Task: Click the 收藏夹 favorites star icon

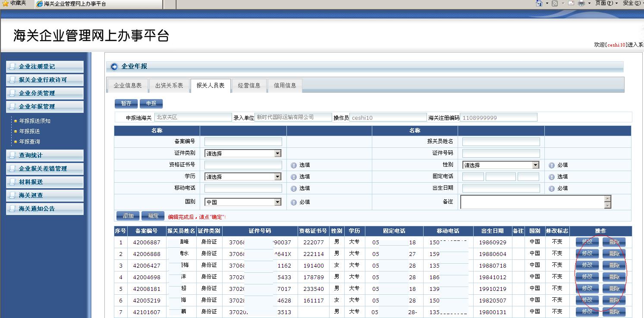Action: coord(5,3)
